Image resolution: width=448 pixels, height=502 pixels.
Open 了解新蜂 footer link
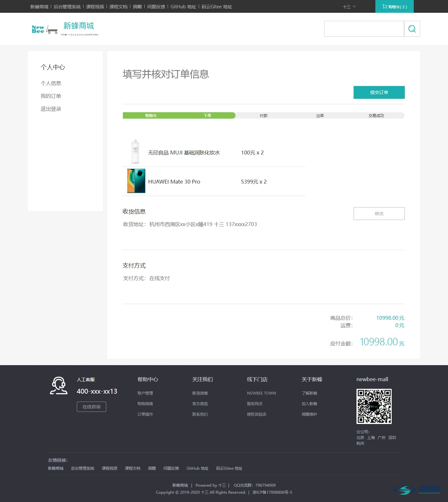click(x=309, y=393)
